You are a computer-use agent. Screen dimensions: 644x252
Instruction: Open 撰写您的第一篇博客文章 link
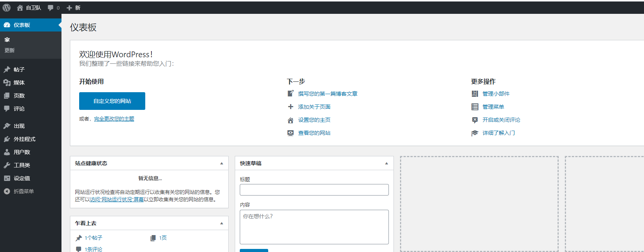pyautogui.click(x=328, y=94)
